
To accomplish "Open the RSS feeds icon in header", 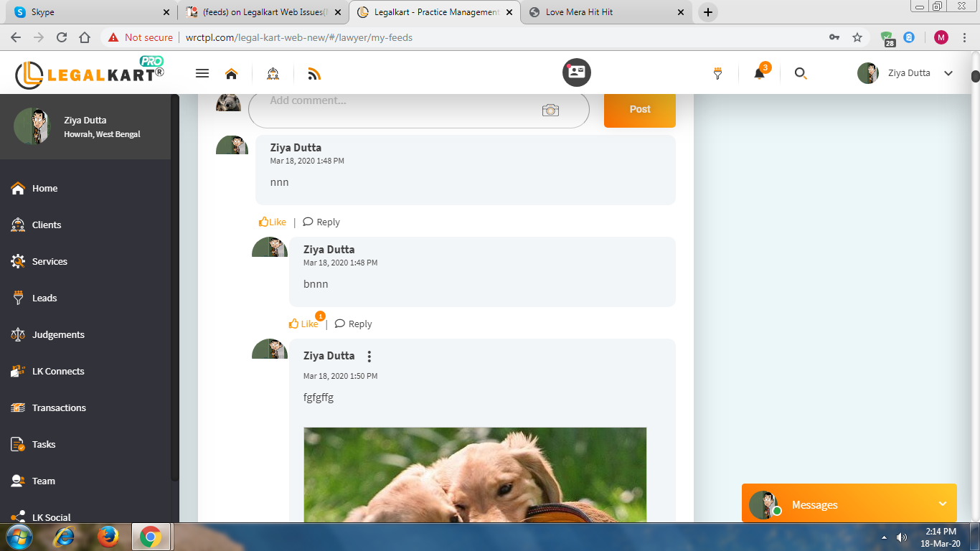I will point(314,73).
